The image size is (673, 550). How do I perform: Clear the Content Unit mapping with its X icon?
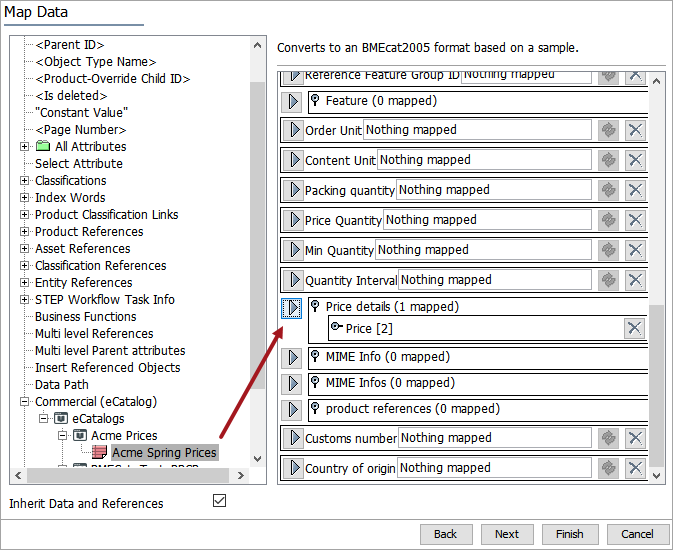(635, 160)
